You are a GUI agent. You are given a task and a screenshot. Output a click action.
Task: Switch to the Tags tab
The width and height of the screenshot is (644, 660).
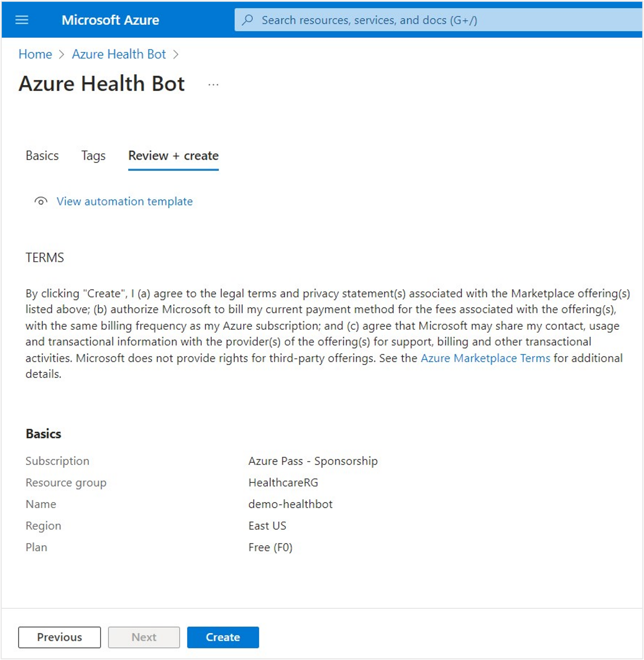coord(93,156)
